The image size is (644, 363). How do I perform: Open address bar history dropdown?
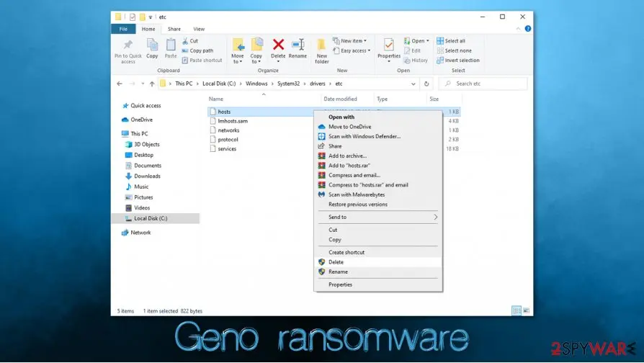pyautogui.click(x=413, y=84)
